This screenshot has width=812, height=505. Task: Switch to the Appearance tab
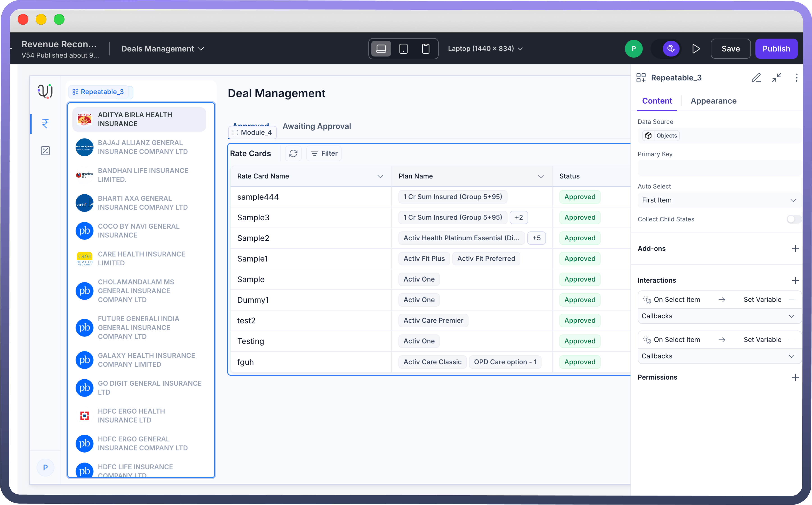(x=713, y=101)
